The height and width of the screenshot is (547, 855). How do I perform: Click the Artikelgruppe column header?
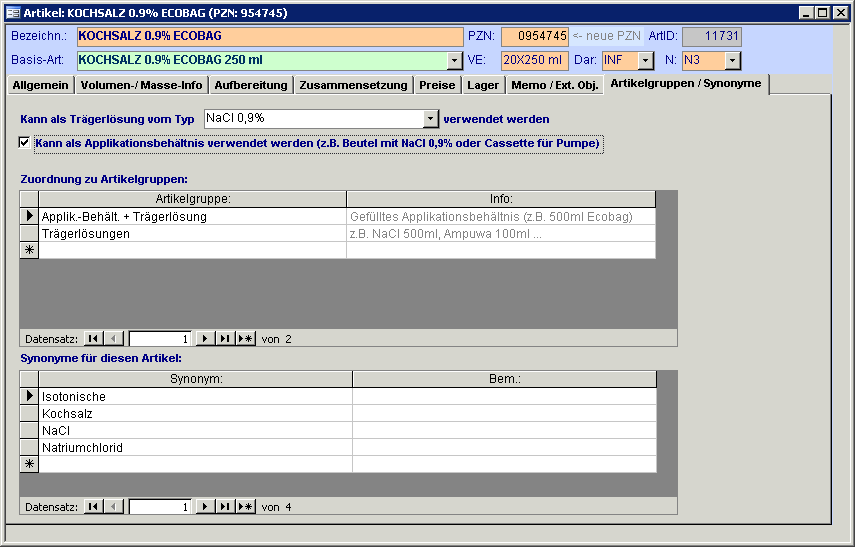193,199
